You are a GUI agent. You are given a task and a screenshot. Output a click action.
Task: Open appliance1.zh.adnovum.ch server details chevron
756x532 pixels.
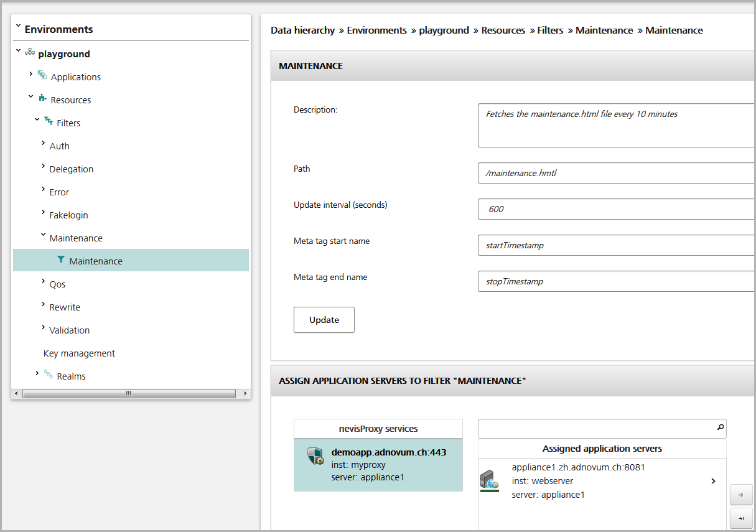coord(713,481)
